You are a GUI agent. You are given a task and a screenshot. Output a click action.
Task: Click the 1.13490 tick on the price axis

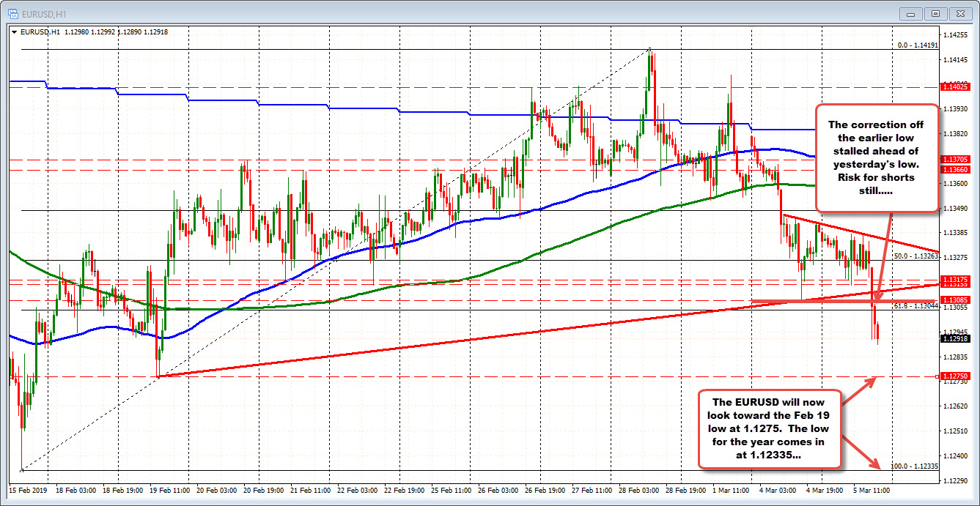click(957, 209)
